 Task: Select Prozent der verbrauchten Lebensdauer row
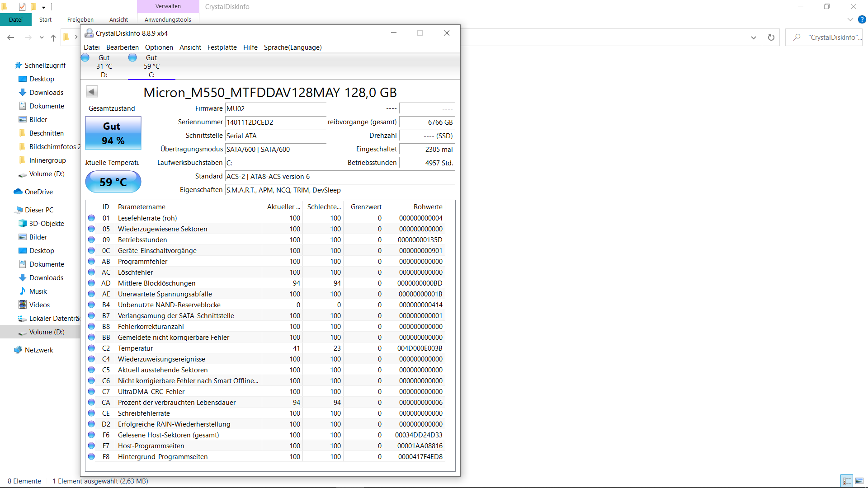(x=265, y=402)
